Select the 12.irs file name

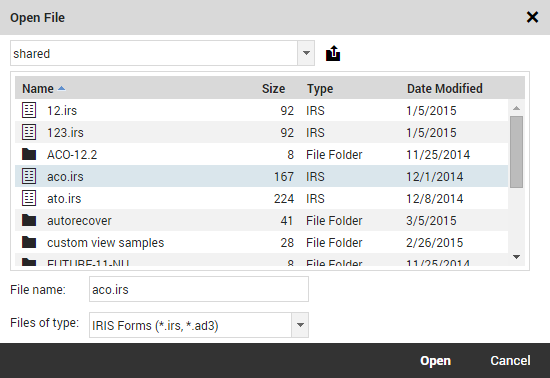(62, 110)
